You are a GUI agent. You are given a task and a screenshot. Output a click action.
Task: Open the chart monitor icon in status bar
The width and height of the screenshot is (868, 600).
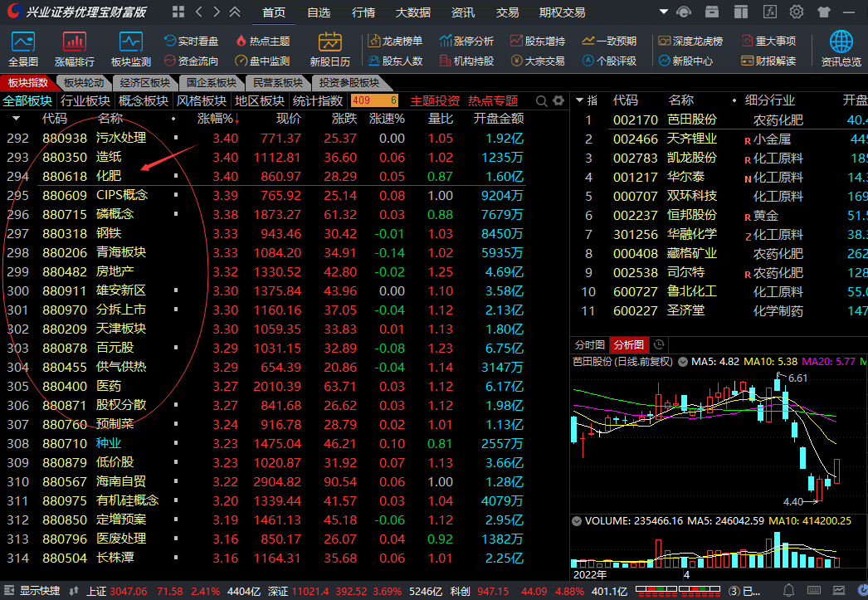[x=839, y=591]
